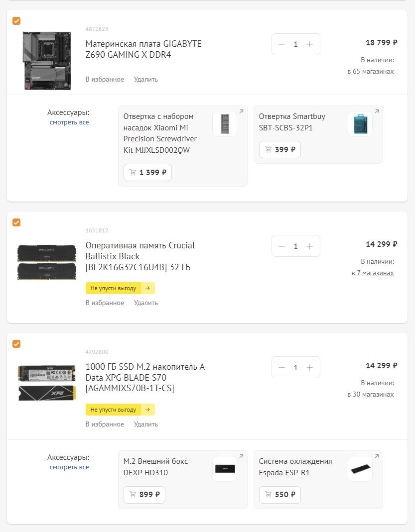415x532 pixels.
Task: Open 'Не упусти выгоду' banner for Crucial memory
Action: tap(120, 288)
